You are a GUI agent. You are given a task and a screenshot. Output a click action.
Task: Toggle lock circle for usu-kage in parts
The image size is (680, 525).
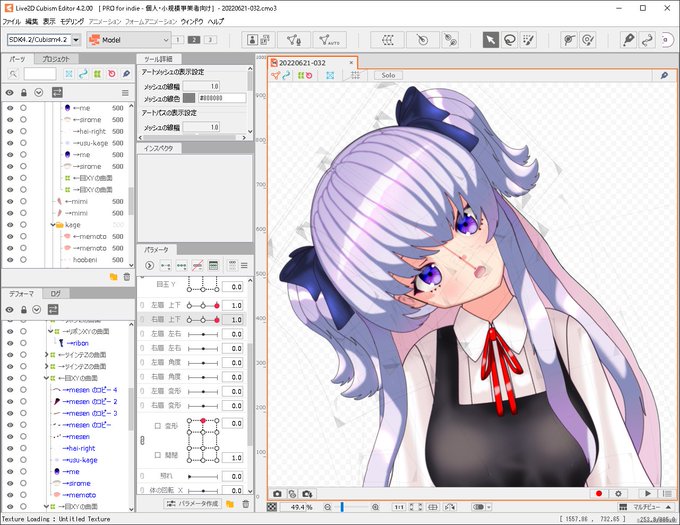23,143
